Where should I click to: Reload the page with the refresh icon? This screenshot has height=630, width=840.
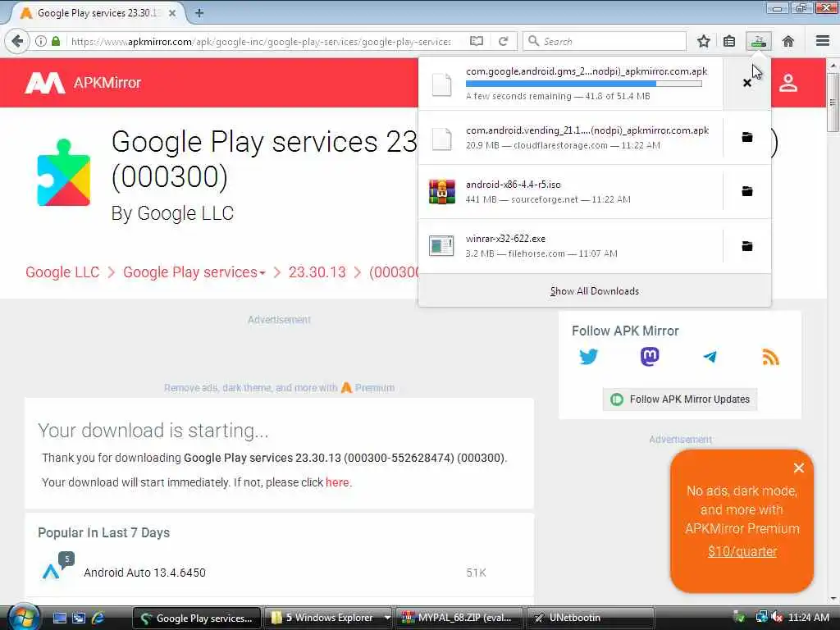point(503,41)
